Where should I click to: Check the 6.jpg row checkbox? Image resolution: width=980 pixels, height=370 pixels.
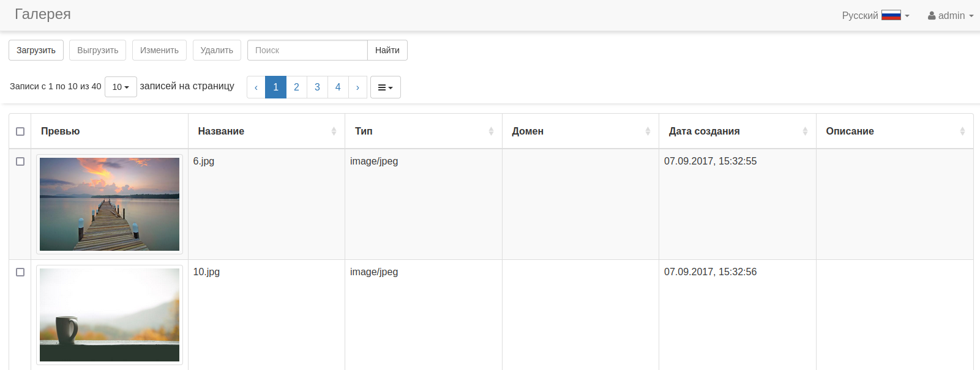click(20, 161)
